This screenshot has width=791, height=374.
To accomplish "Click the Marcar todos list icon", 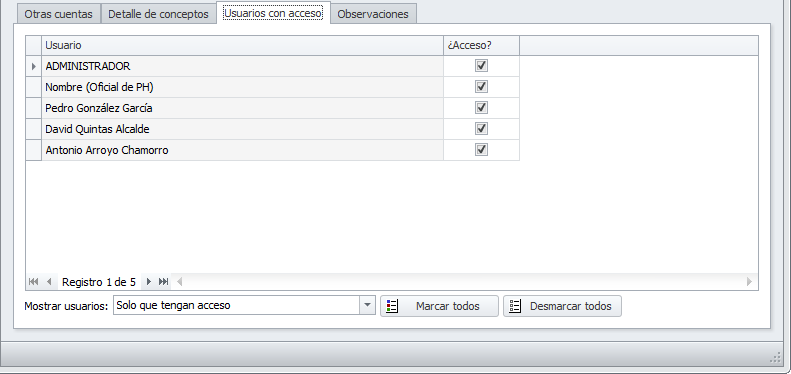I will click(x=392, y=306).
